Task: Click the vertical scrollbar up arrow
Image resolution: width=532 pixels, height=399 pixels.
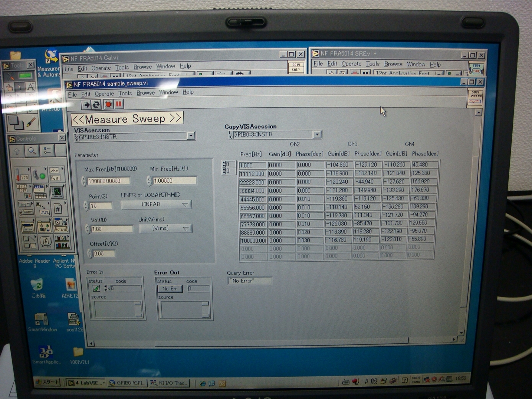Action: click(x=478, y=112)
